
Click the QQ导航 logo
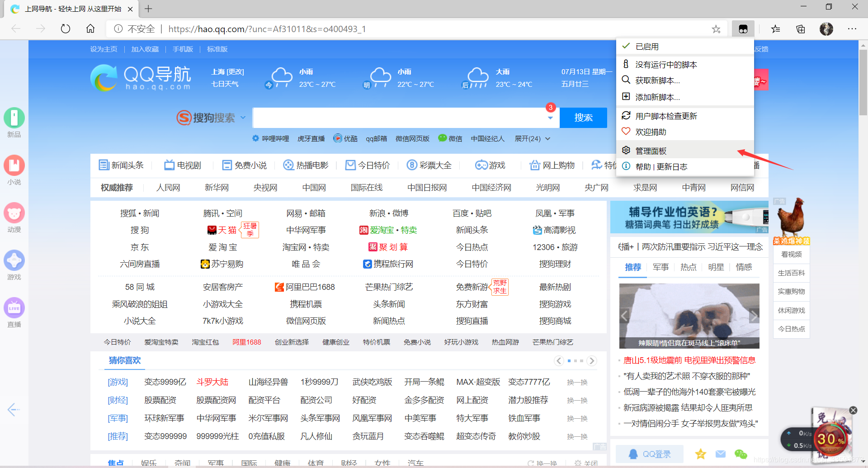point(141,78)
